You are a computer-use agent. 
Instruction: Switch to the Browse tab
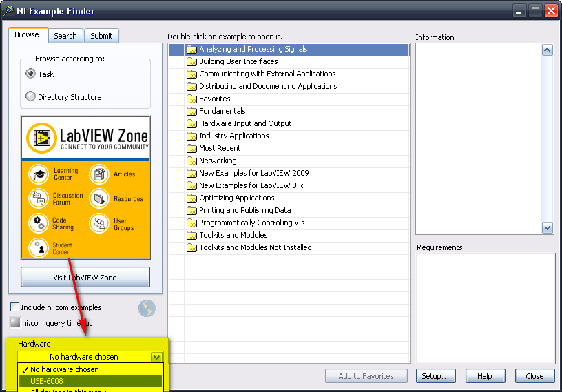pos(27,35)
